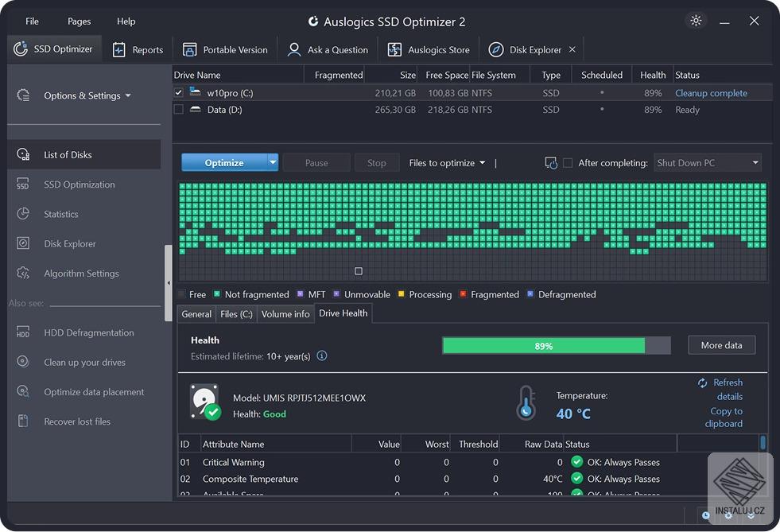This screenshot has height=532, width=780.
Task: Expand the Options & Settings menu
Action: click(x=87, y=95)
